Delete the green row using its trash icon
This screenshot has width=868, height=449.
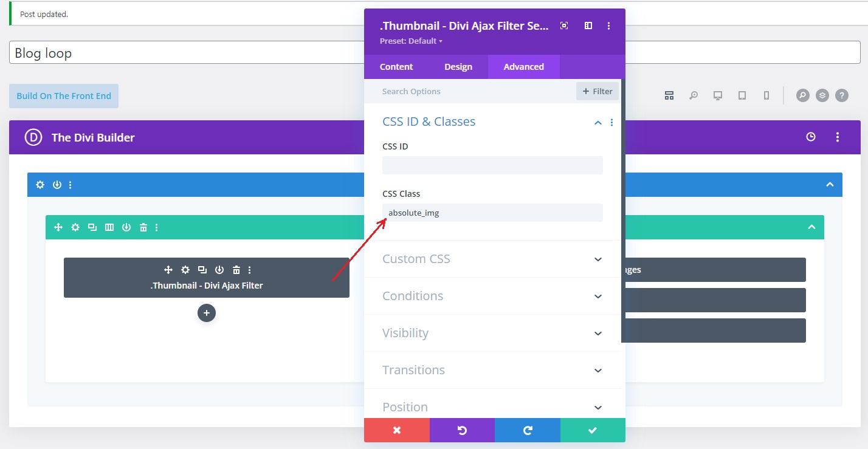(143, 227)
